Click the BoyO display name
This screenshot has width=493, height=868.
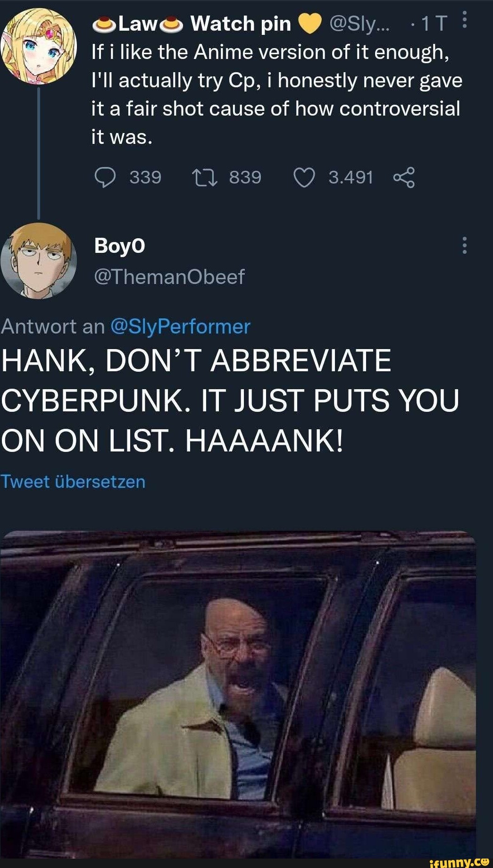click(120, 246)
